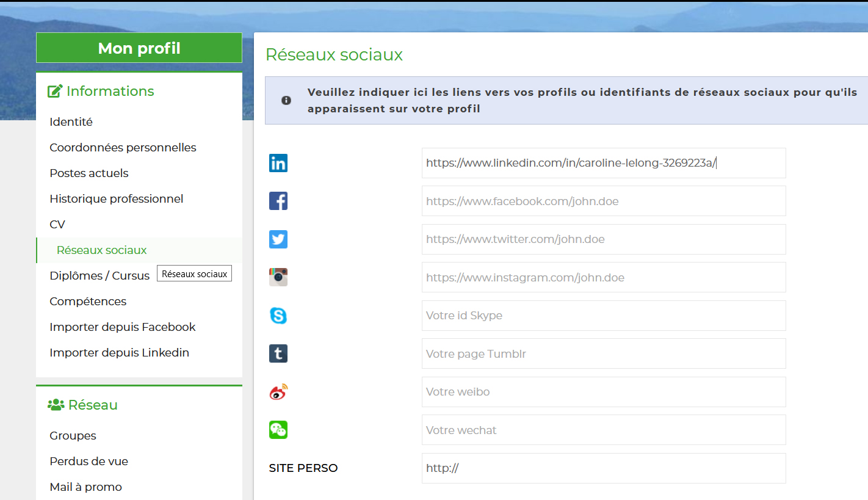Screen dimensions: 868x500
Task: Click into the Votre id Skype field
Action: [x=603, y=316]
